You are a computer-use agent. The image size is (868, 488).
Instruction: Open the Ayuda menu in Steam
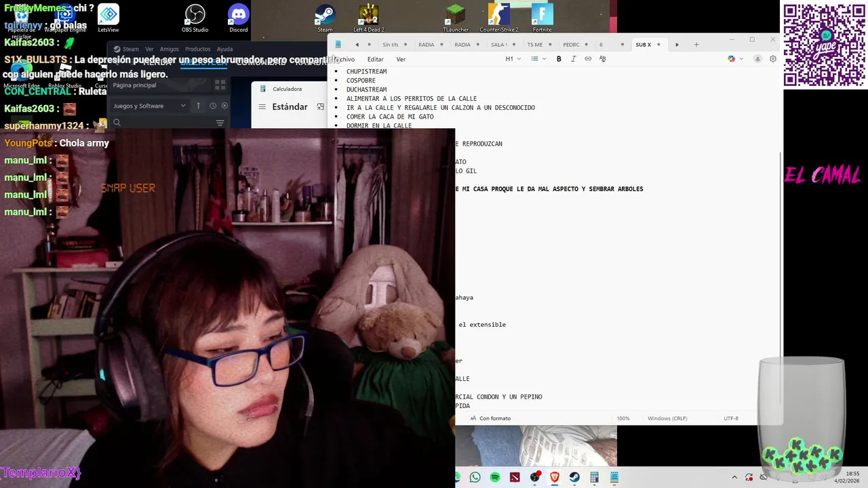click(224, 49)
